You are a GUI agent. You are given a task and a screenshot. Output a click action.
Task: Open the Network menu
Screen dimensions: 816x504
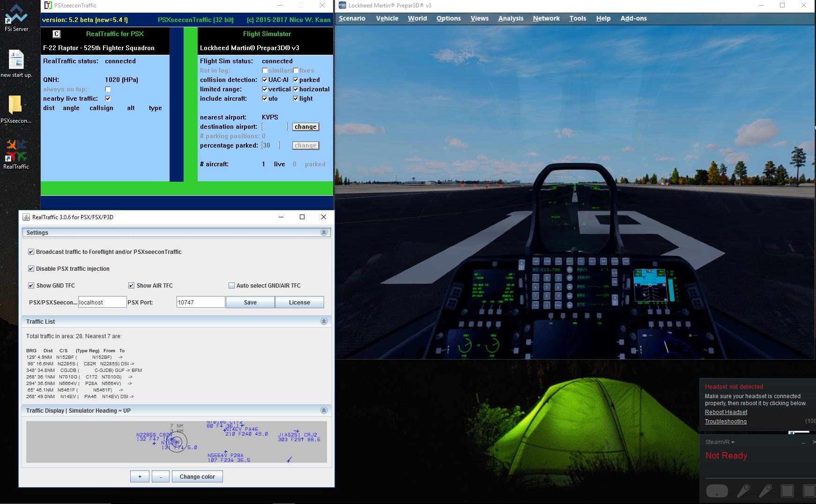[546, 18]
